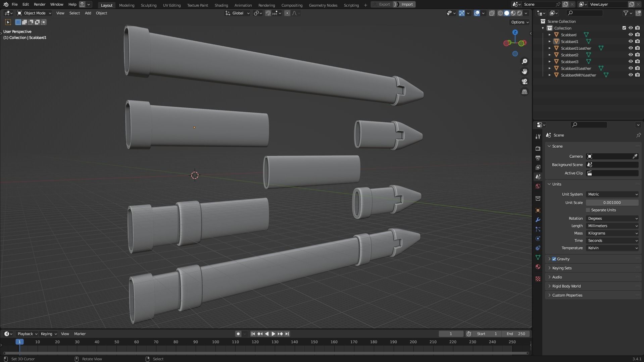Viewport: 644px width, 362px height.
Task: Jump to the timeline end frame
Action: click(x=287, y=334)
